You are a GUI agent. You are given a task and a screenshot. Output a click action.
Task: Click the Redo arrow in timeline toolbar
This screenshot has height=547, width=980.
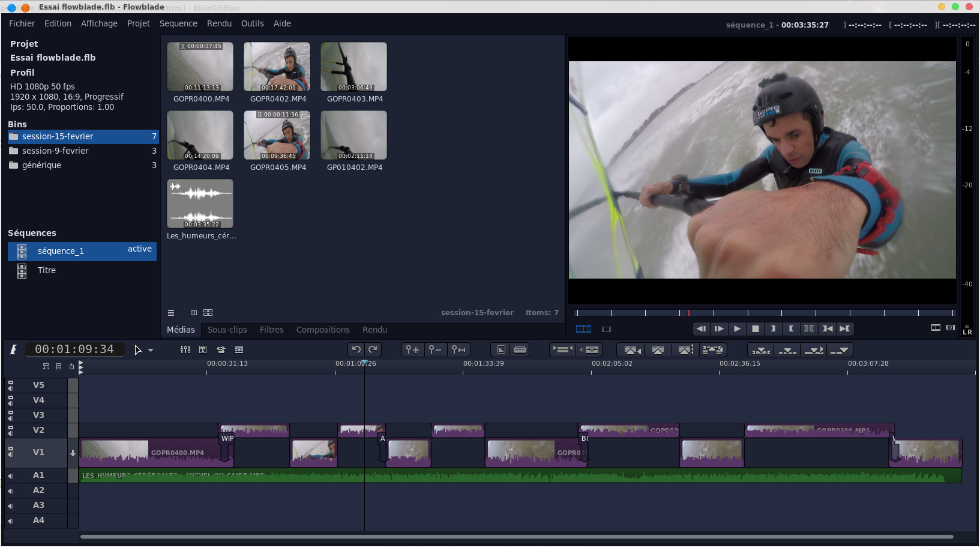pyautogui.click(x=373, y=349)
